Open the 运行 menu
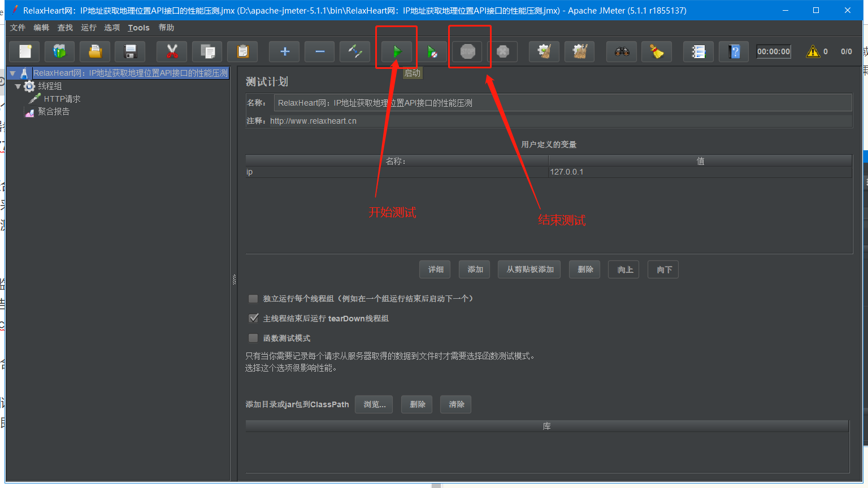This screenshot has height=488, width=868. 89,28
